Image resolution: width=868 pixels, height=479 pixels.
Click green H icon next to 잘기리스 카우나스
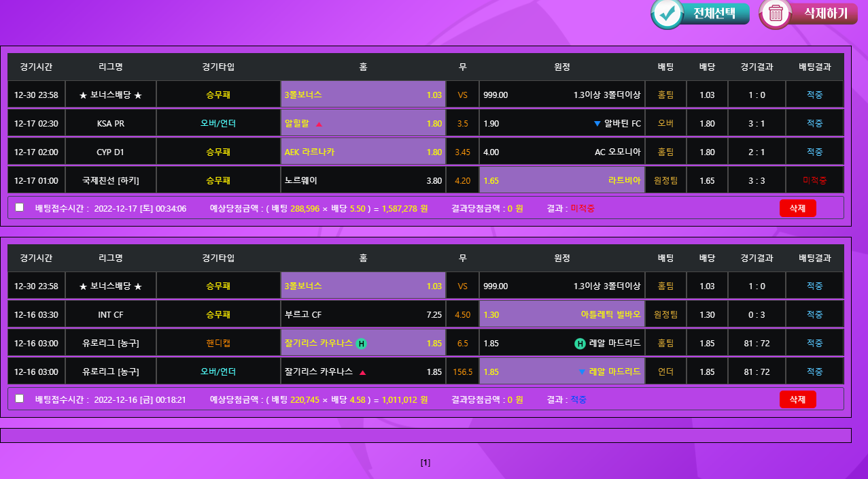pos(362,344)
